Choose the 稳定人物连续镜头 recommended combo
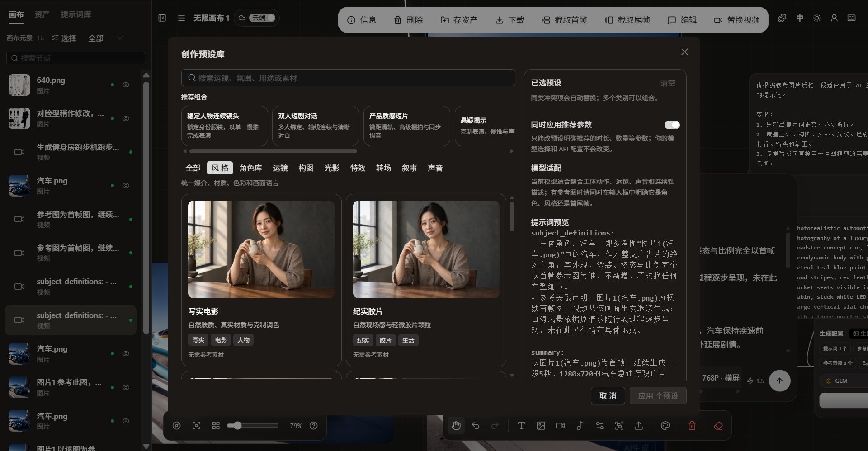The height and width of the screenshot is (451, 868). click(x=224, y=126)
